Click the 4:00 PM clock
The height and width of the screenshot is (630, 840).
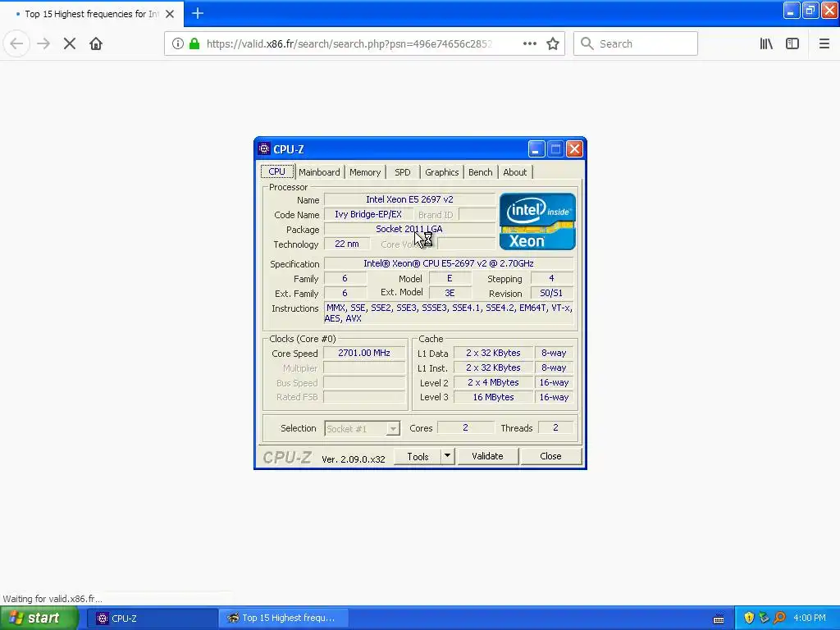(x=809, y=618)
